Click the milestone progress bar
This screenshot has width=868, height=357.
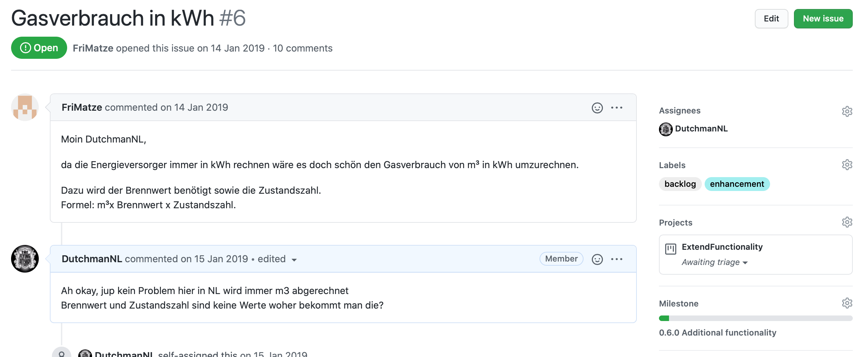coord(755,318)
